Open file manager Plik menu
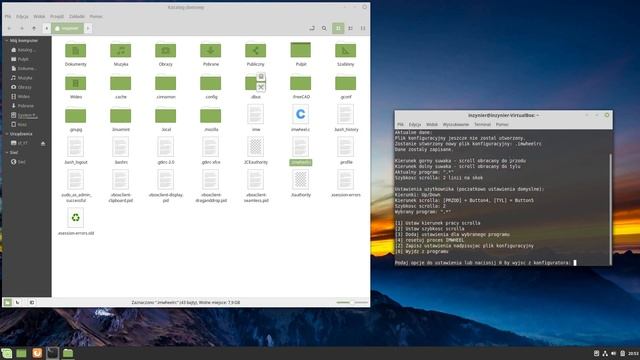 coord(8,16)
